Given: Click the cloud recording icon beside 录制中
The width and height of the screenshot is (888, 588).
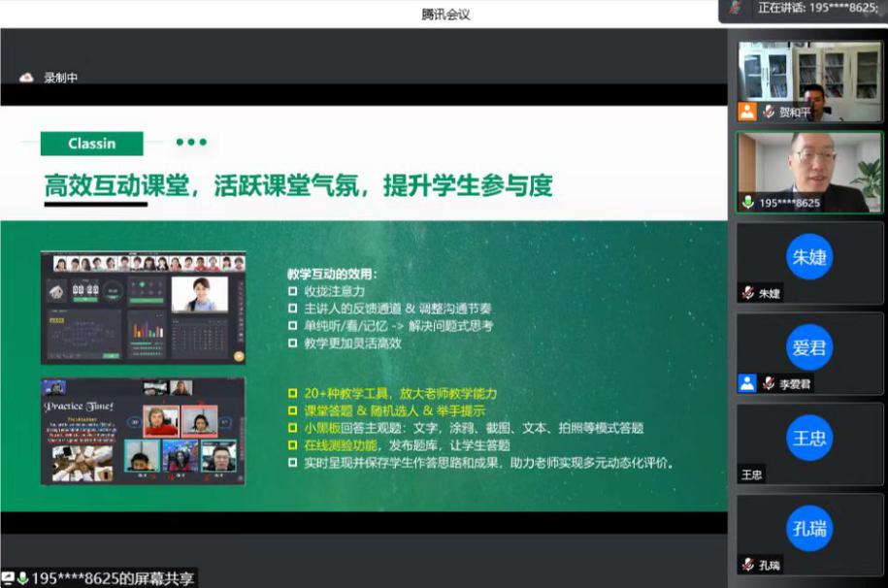Looking at the screenshot, I should point(27,78).
